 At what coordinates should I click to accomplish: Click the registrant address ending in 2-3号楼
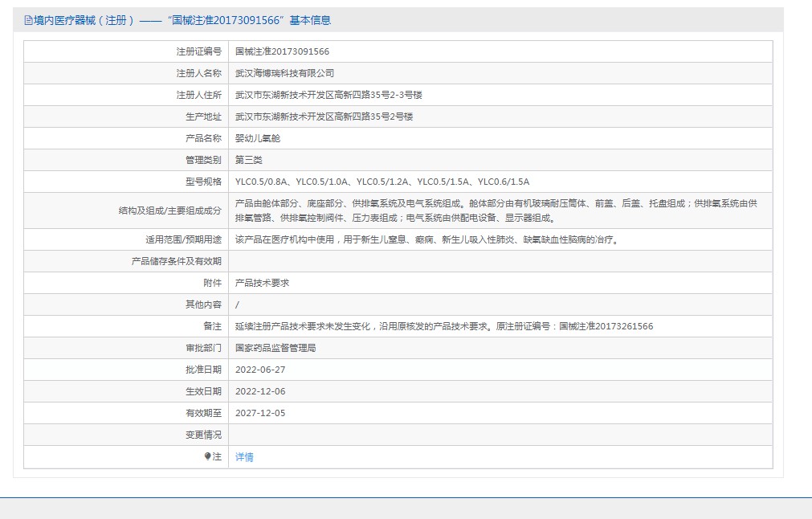tap(328, 95)
